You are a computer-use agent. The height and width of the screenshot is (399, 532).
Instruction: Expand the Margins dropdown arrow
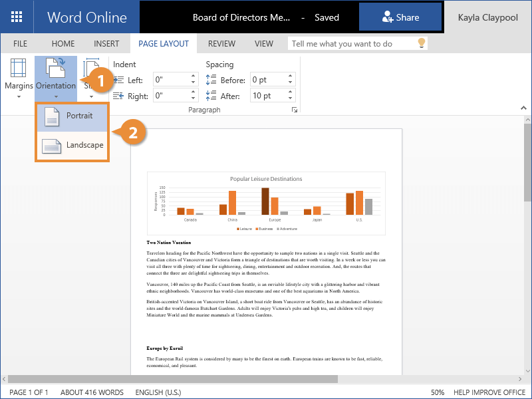pyautogui.click(x=18, y=97)
